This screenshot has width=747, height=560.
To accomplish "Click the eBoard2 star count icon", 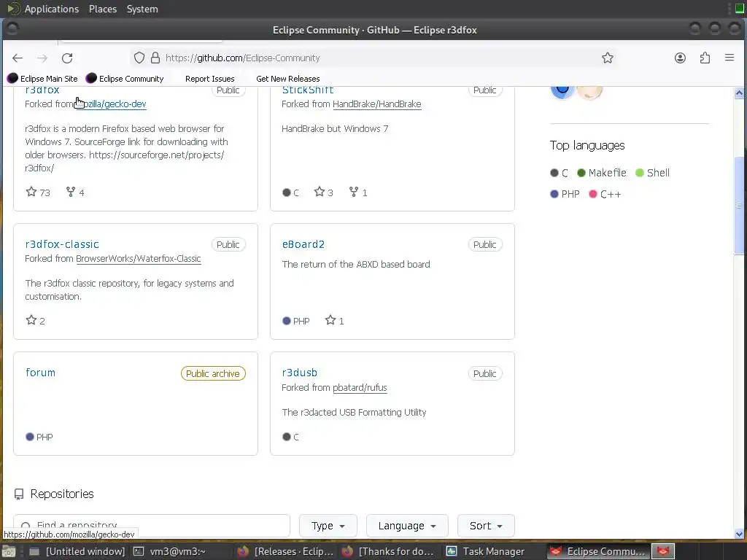I will tap(330, 320).
